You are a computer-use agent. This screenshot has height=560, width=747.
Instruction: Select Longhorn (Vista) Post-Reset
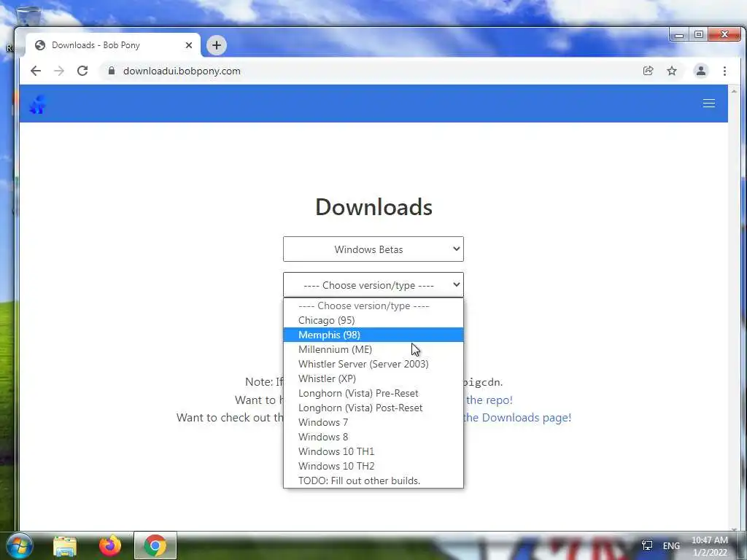[373, 408]
